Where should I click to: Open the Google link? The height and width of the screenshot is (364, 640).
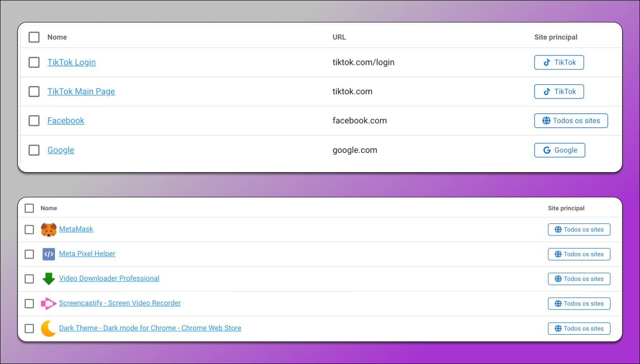(61, 150)
